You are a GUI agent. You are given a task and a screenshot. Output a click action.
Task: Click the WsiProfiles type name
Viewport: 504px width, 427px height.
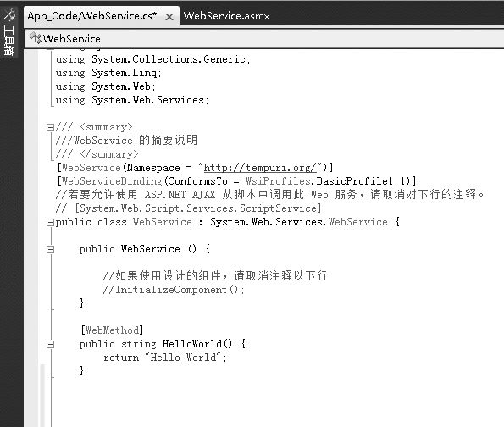coord(278,181)
